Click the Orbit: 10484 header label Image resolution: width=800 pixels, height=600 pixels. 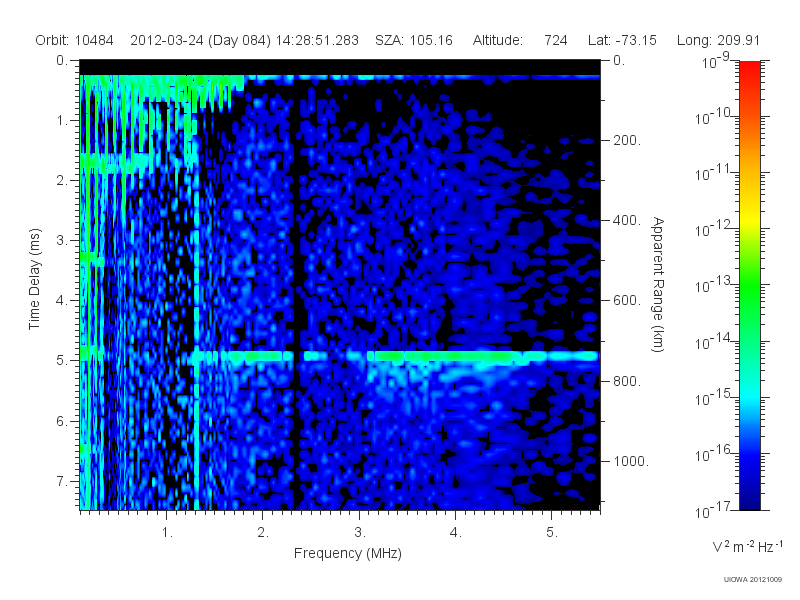click(74, 40)
